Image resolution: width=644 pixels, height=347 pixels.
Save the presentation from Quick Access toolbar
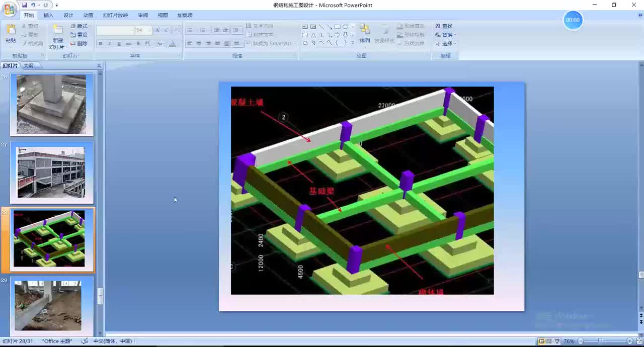coord(24,5)
